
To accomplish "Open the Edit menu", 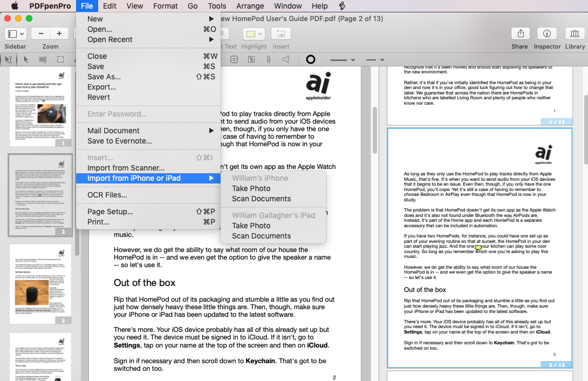I will point(110,6).
